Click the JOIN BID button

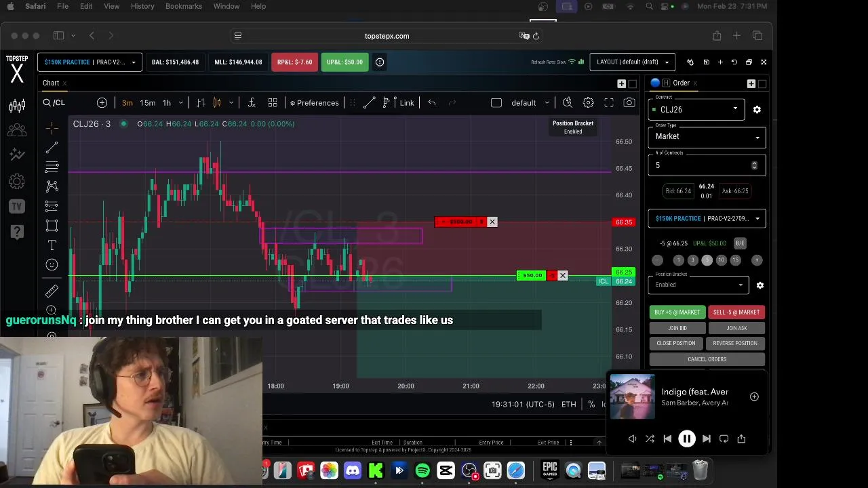(677, 328)
